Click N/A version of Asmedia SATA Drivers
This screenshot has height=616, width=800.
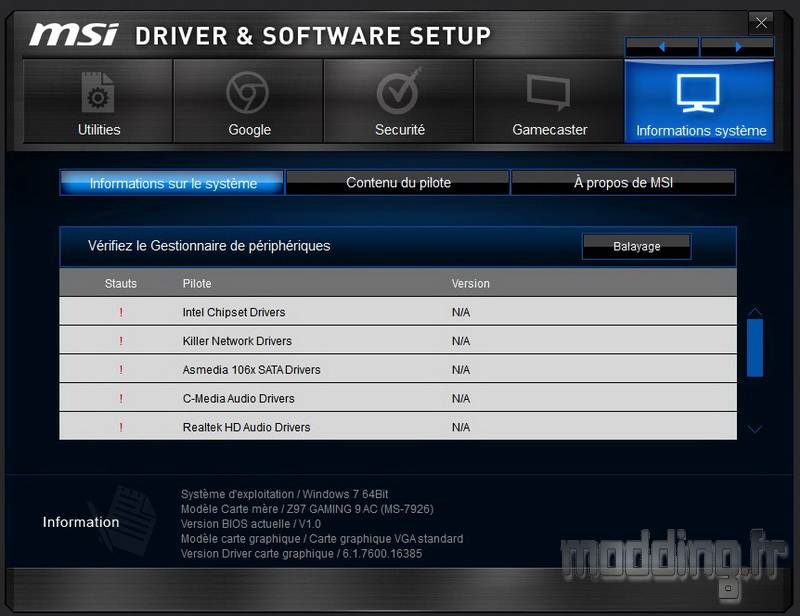(461, 370)
